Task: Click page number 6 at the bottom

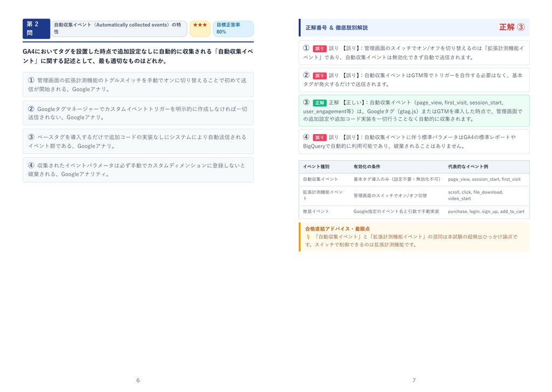Action: (138, 380)
